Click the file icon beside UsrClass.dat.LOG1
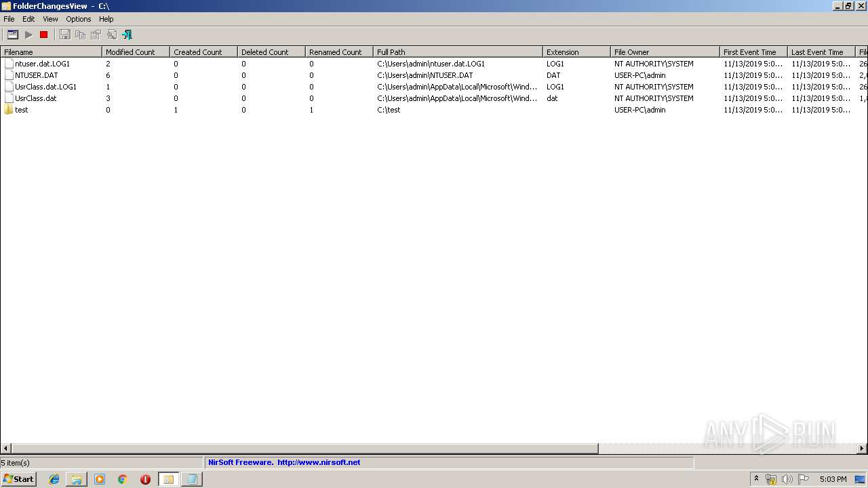 click(9, 87)
